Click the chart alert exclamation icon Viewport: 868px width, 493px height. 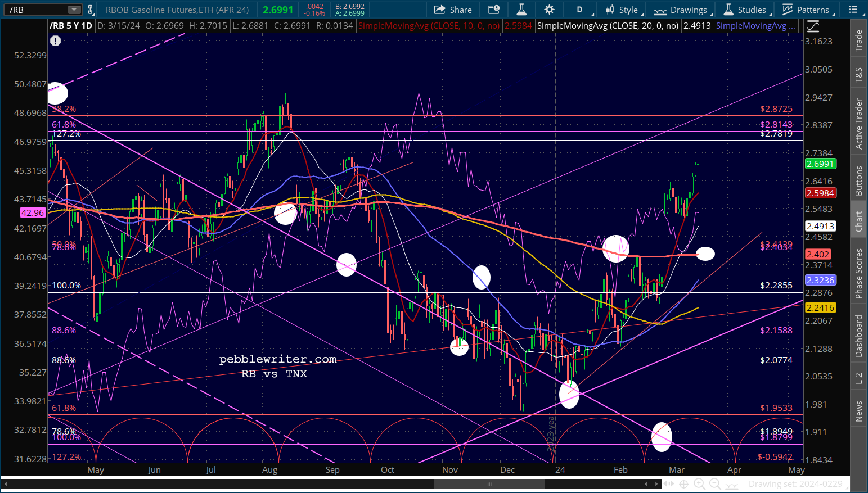click(x=55, y=41)
